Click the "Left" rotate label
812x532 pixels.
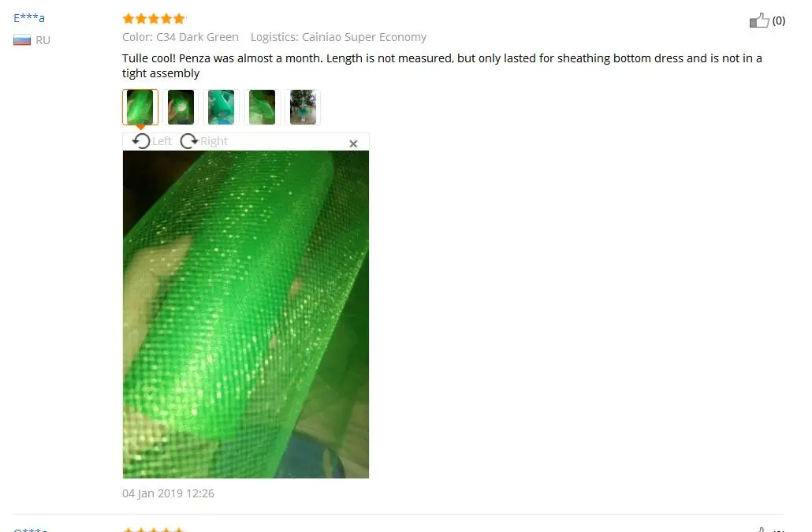coord(162,141)
